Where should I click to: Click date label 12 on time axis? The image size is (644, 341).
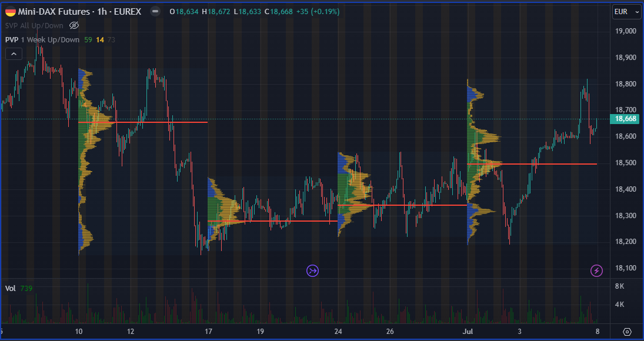(131, 331)
